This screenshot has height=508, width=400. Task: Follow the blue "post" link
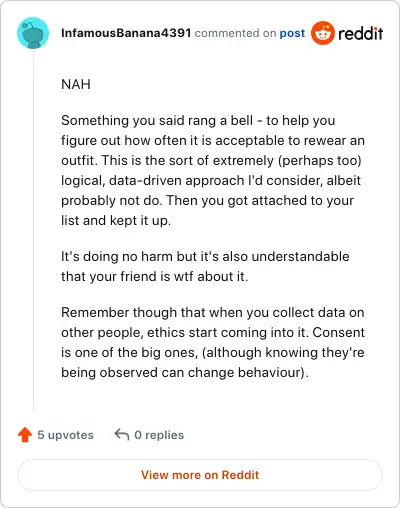[x=292, y=33]
